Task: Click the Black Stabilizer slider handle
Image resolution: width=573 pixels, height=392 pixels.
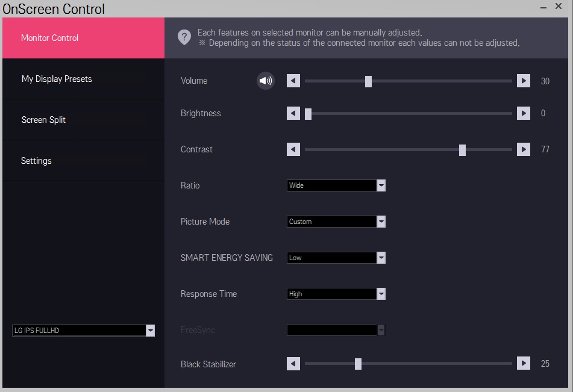Action: tap(358, 364)
